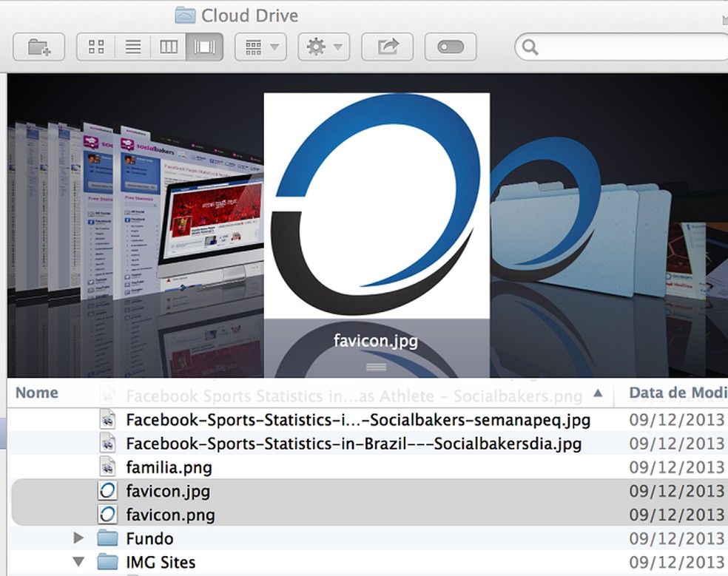Expand the Fundo folder
728x576 pixels.
(x=79, y=538)
